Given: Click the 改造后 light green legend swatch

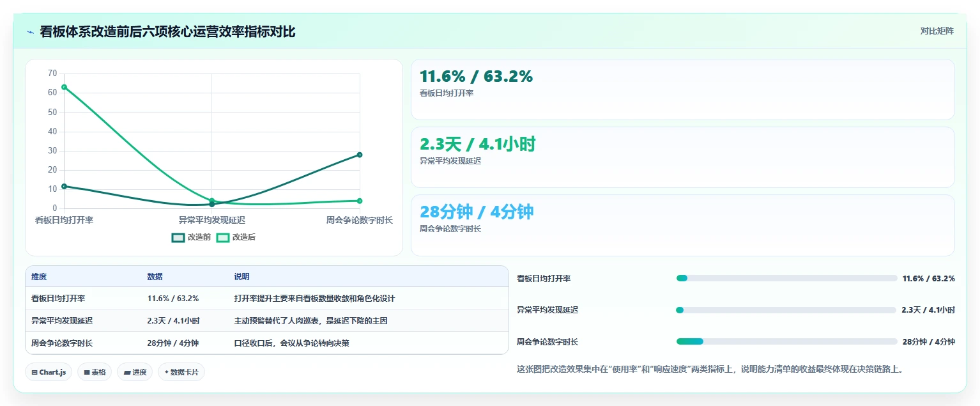Looking at the screenshot, I should click(223, 237).
